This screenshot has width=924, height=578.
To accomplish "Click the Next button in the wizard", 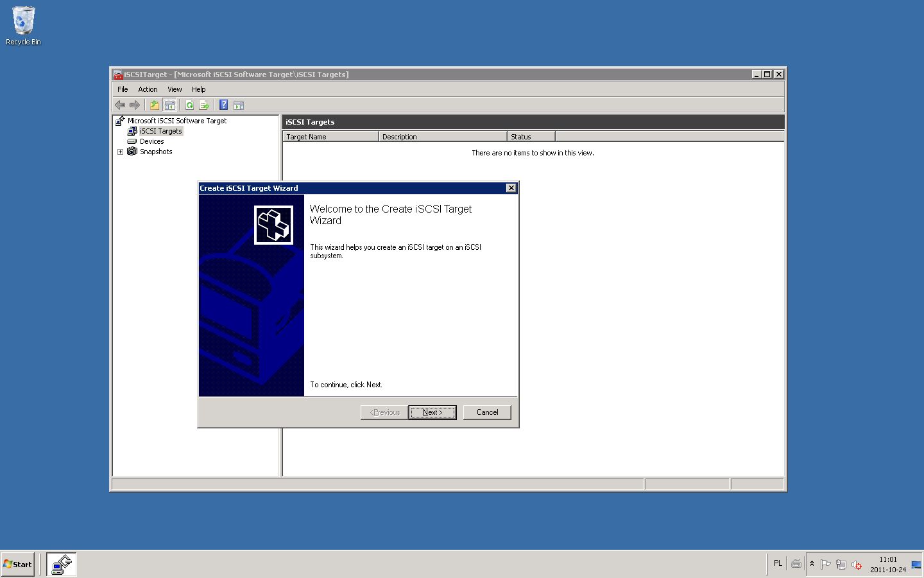I will pos(432,412).
